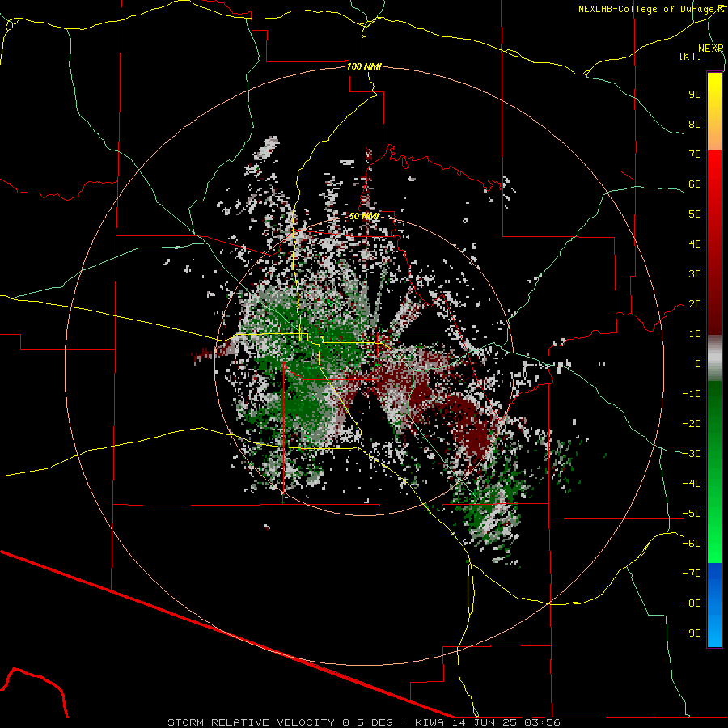This screenshot has height=728, width=728.
Task: Click the gray zero-velocity band on color bar
Action: pyautogui.click(x=714, y=358)
